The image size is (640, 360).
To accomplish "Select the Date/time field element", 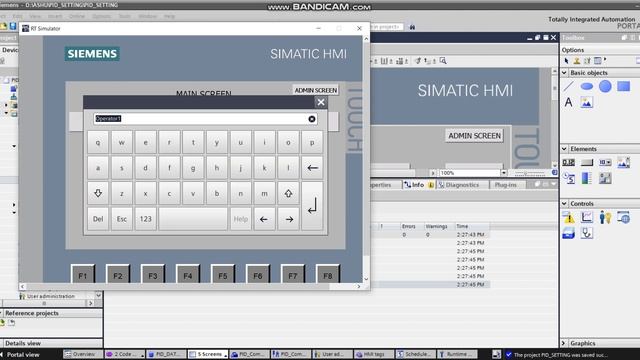I will pyautogui.click(x=569, y=178).
